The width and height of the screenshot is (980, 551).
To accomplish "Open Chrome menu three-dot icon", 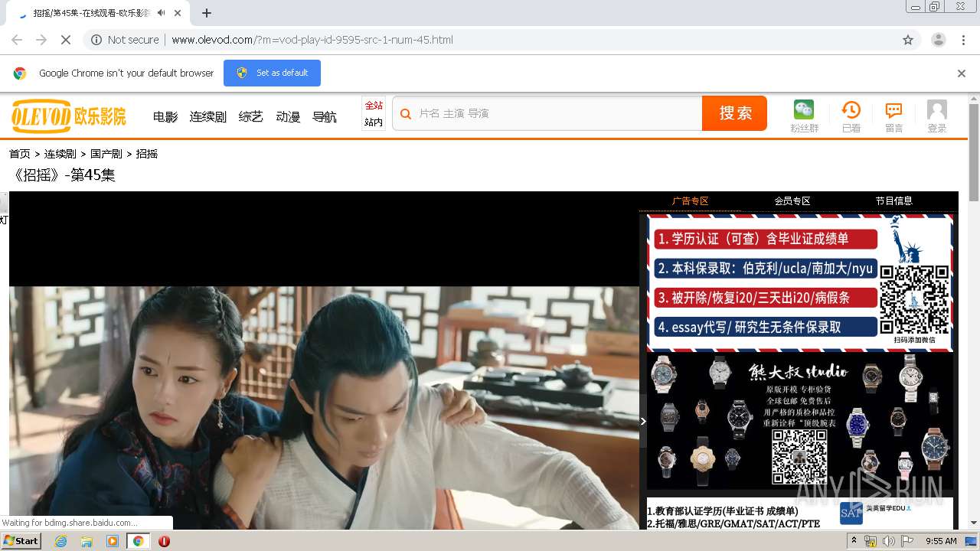I will (964, 40).
